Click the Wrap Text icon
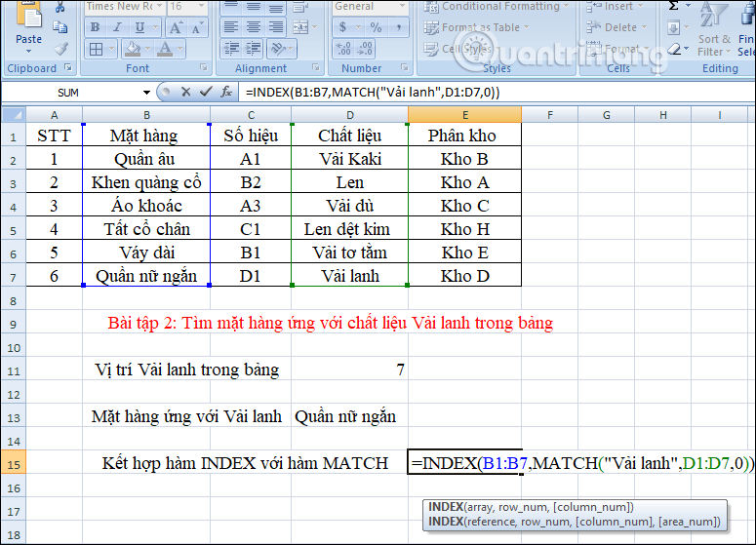The image size is (756, 545). 300,7
